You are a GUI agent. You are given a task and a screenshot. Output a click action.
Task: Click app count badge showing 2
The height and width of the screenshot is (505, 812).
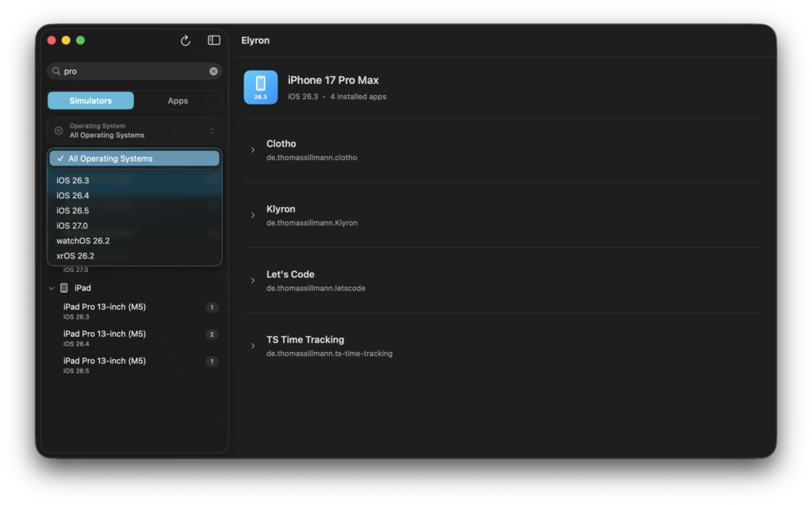coord(211,334)
